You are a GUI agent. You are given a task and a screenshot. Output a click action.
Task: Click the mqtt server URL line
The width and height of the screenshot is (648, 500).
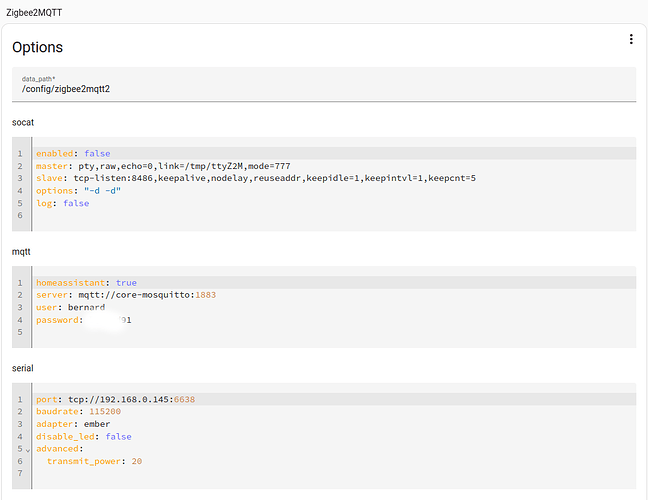point(126,295)
